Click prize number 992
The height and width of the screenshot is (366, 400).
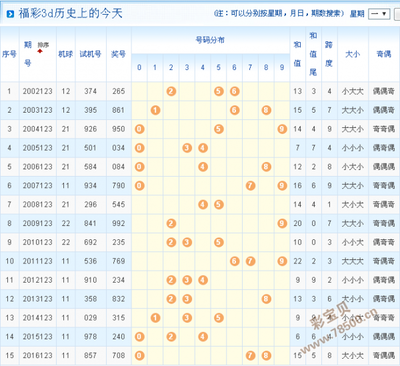point(118,223)
